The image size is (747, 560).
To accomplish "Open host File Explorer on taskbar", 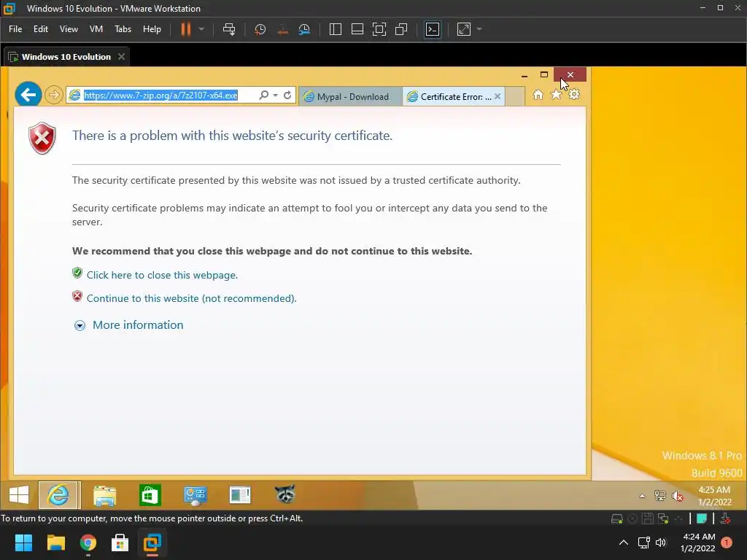I will tap(55, 542).
